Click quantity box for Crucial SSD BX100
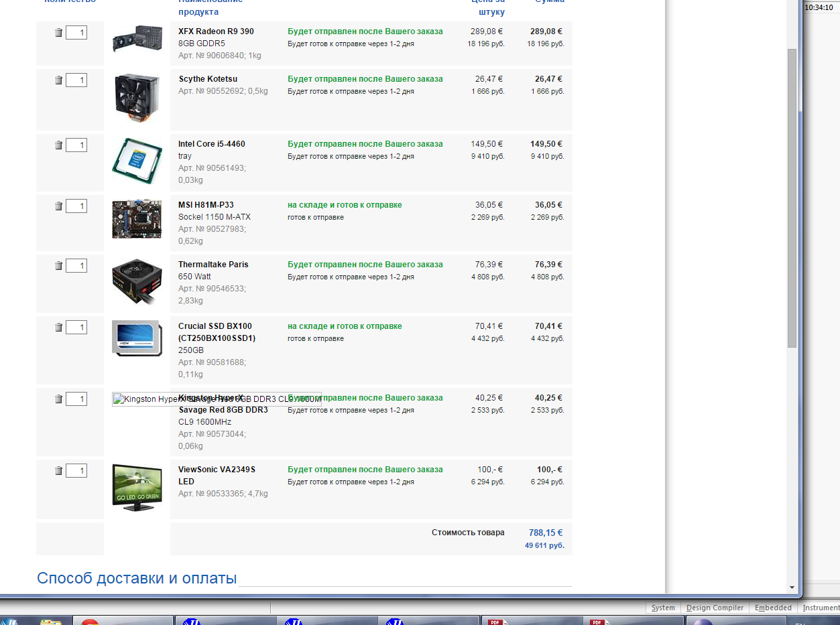Image resolution: width=840 pixels, height=625 pixels. point(76,328)
